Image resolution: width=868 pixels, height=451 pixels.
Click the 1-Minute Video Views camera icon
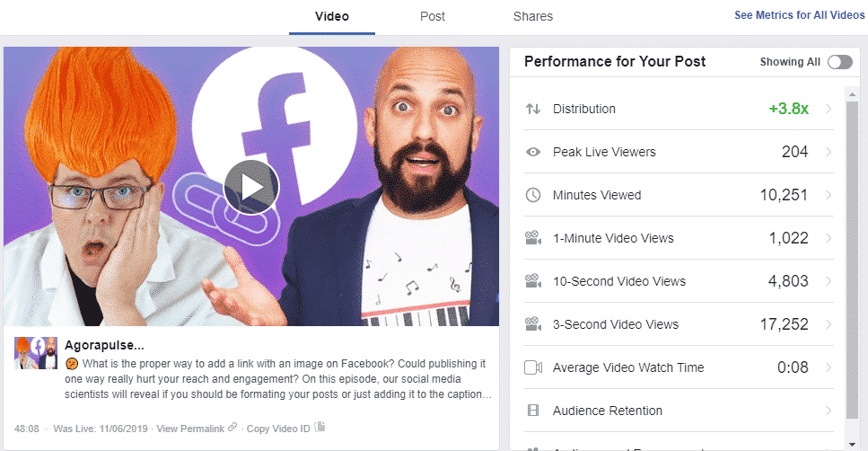coord(532,238)
